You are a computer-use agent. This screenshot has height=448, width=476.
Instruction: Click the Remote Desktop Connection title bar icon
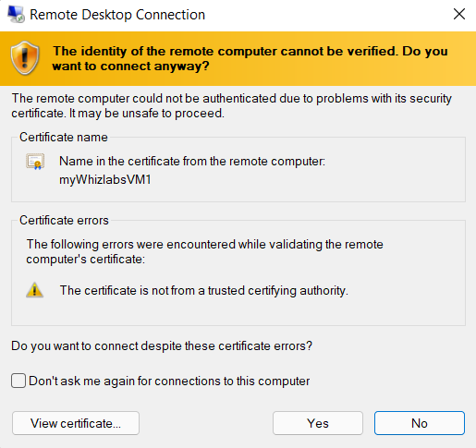(x=16, y=14)
